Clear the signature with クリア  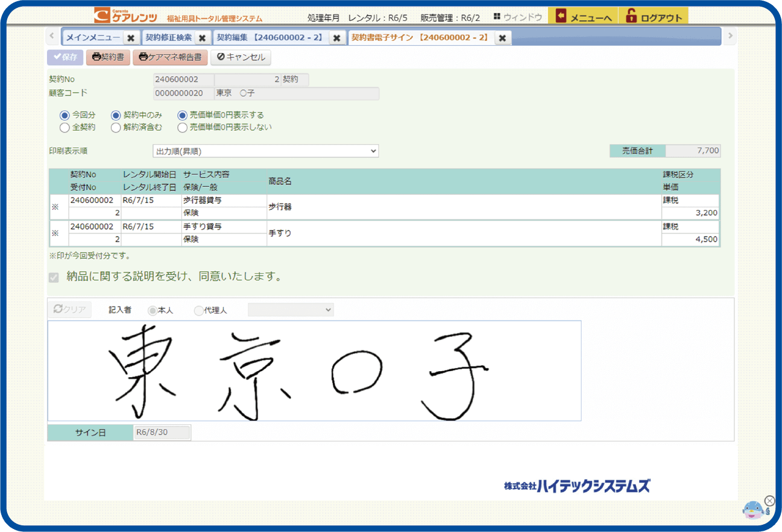pyautogui.click(x=69, y=309)
